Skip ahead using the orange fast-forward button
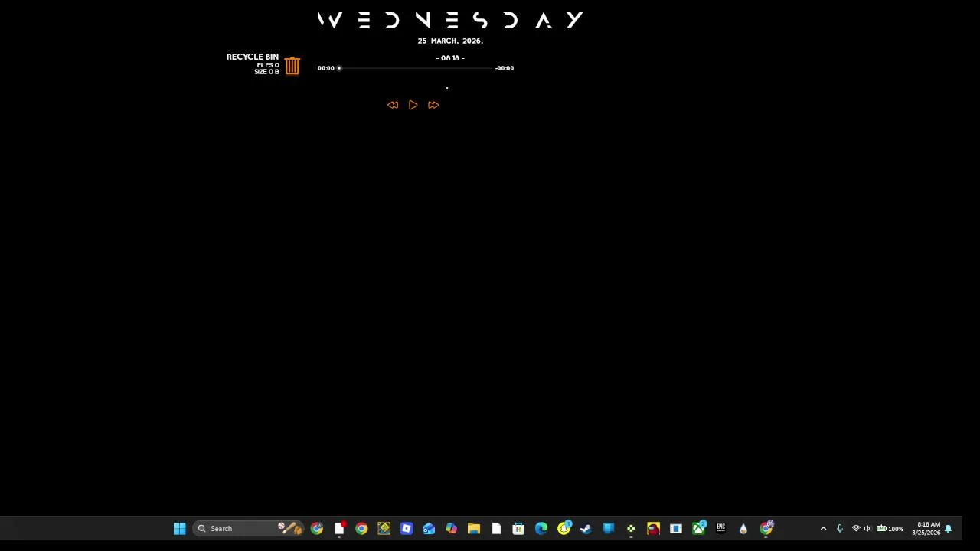 pyautogui.click(x=433, y=105)
